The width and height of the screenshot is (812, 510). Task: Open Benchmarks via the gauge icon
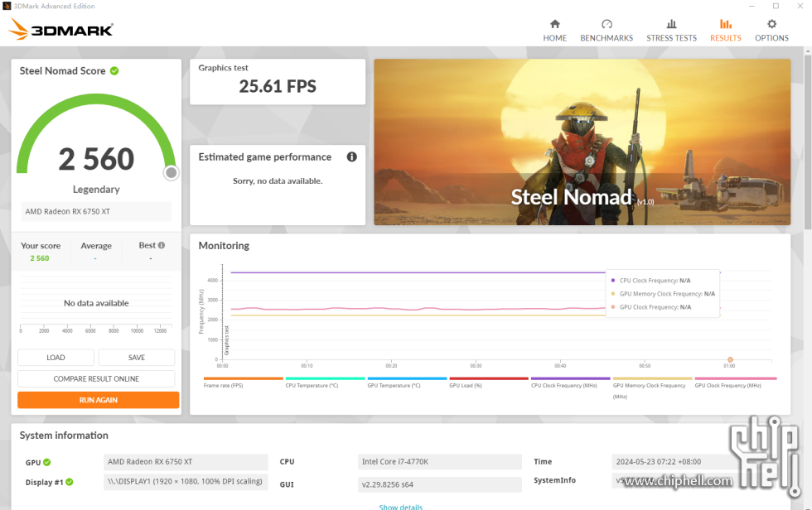click(607, 24)
